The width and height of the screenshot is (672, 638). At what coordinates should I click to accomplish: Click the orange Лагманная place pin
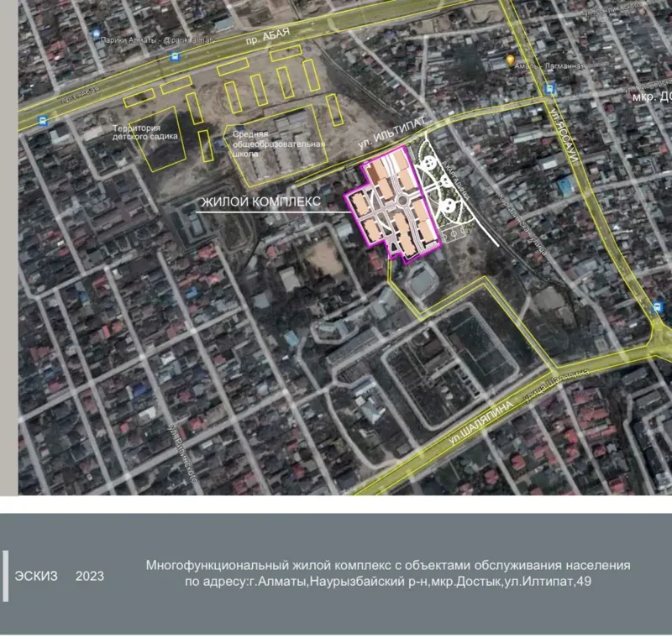click(510, 60)
